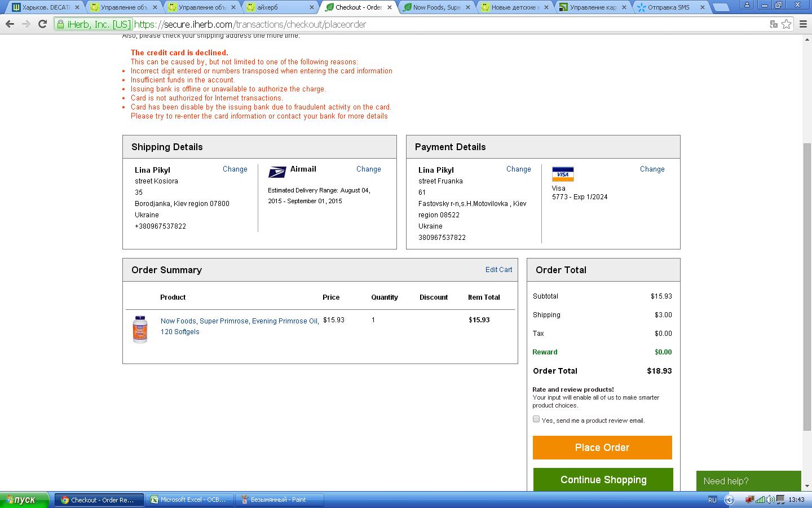812x508 pixels.
Task: Switch to the 'айхерб' tab
Action: (280, 7)
